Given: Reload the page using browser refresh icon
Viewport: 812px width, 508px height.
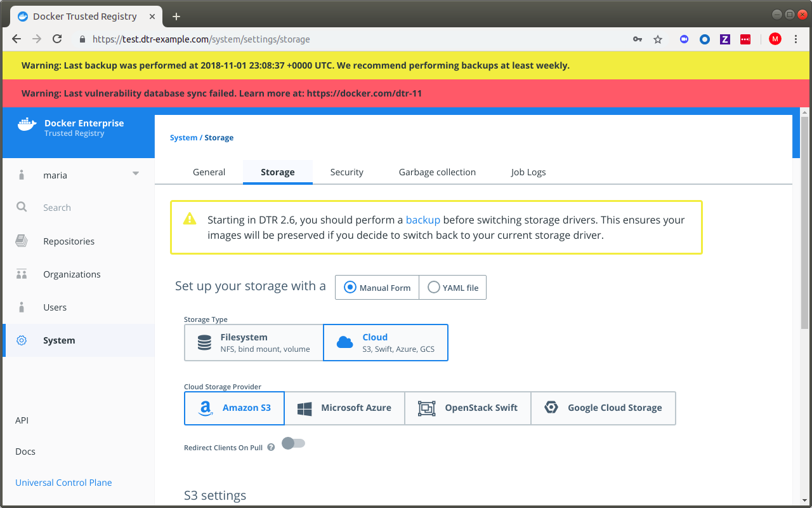Looking at the screenshot, I should 57,39.
